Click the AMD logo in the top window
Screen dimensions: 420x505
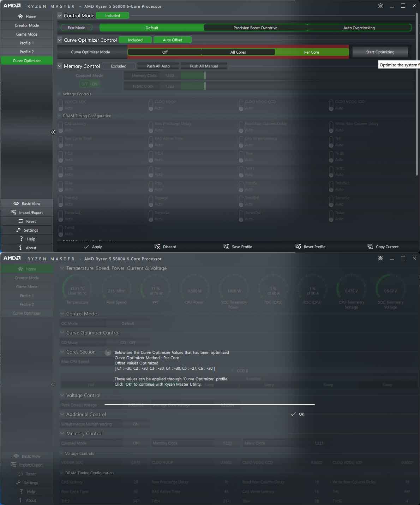(12, 6)
